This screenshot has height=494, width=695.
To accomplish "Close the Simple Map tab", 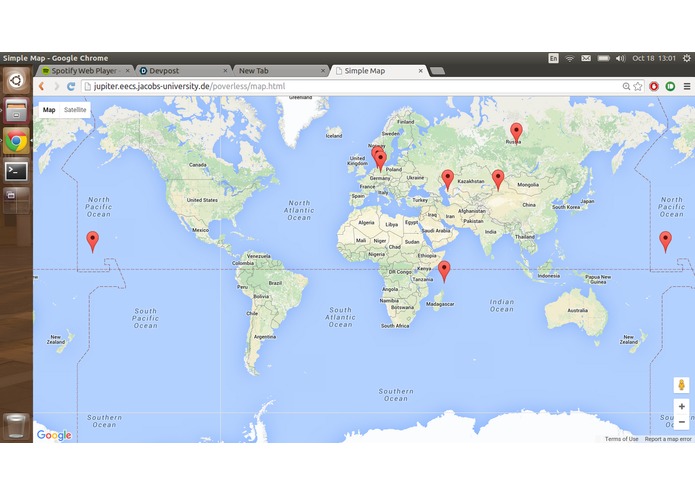I will [x=421, y=71].
